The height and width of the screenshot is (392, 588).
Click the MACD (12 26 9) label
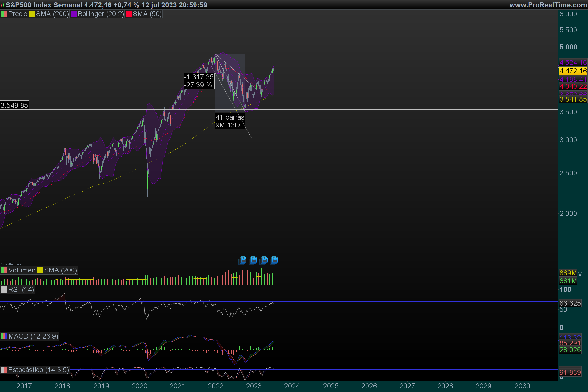(33, 336)
